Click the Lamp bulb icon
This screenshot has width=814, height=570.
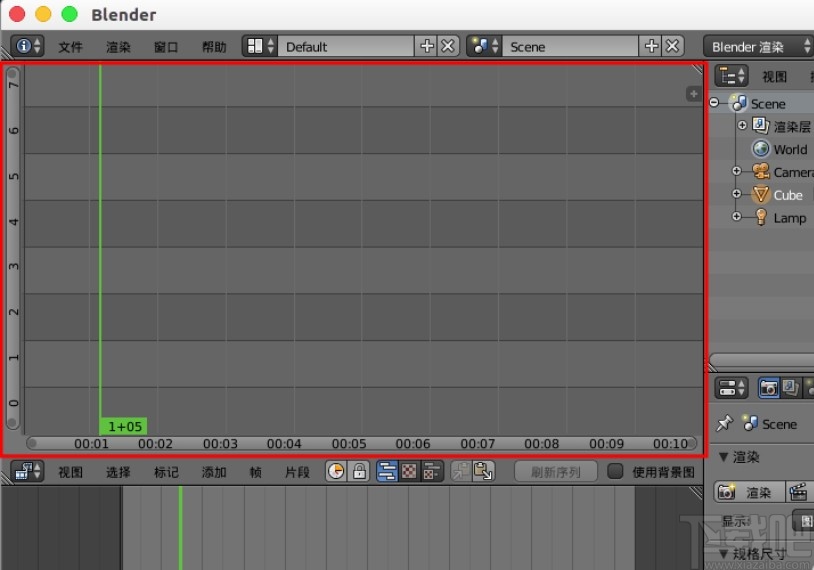coord(761,217)
